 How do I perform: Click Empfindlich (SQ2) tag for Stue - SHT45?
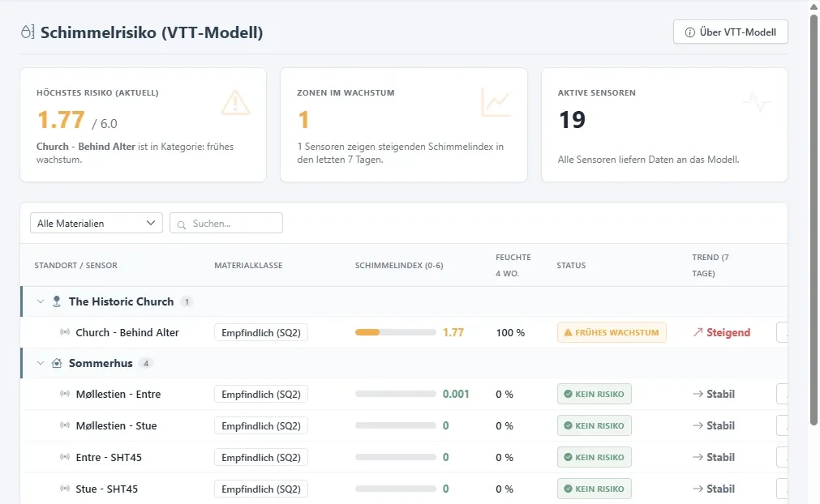click(261, 489)
